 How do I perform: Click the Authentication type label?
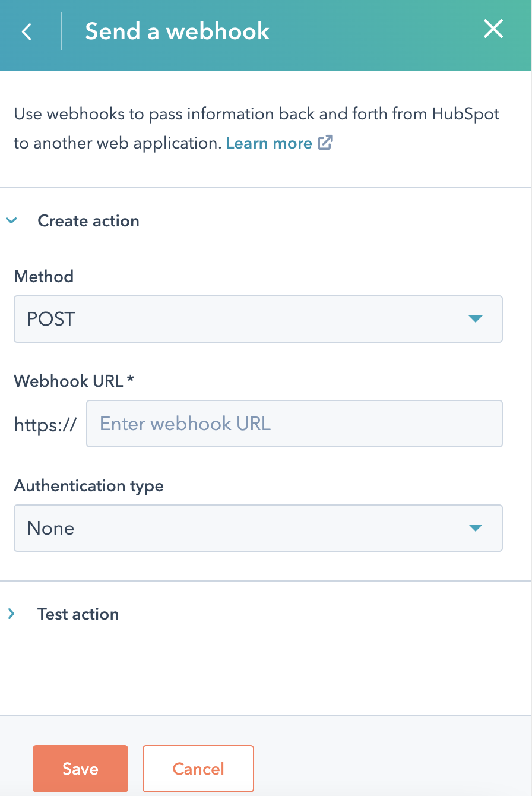[x=89, y=486]
